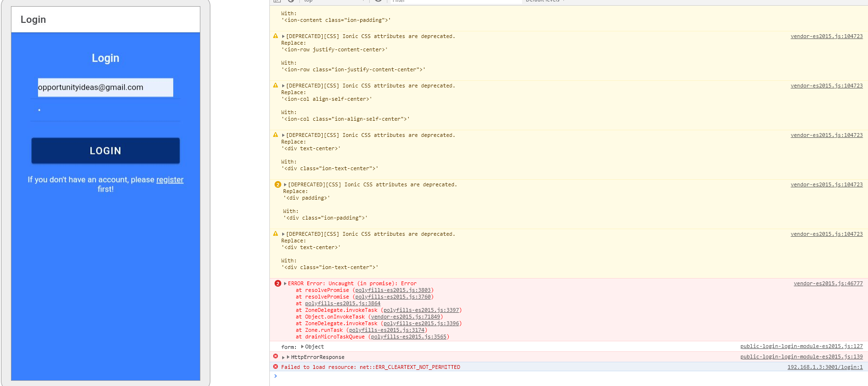
Task: Click the ion-col class="ion-align-self-center" replacement line
Action: click(345, 119)
